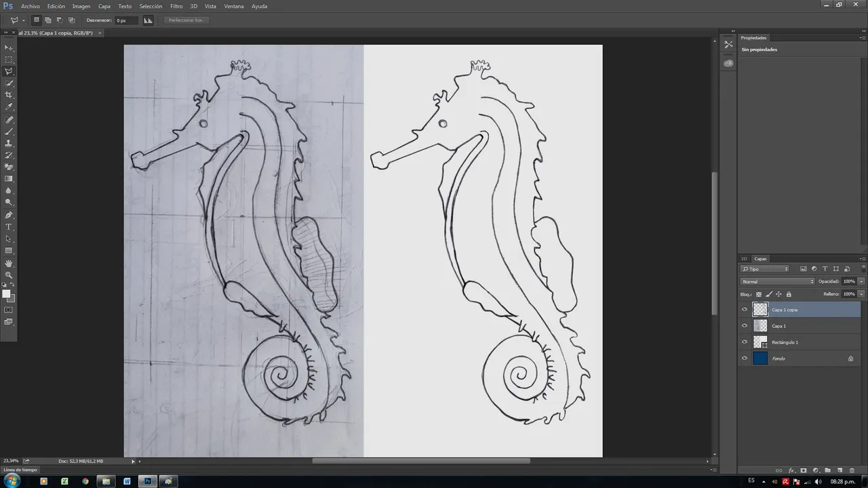This screenshot has width=868, height=488.
Task: Open the status bar info arrow
Action: [x=133, y=461]
